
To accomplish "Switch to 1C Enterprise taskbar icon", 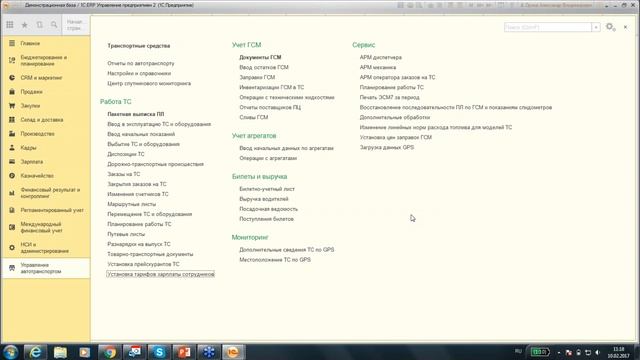I will pyautogui.click(x=233, y=352).
